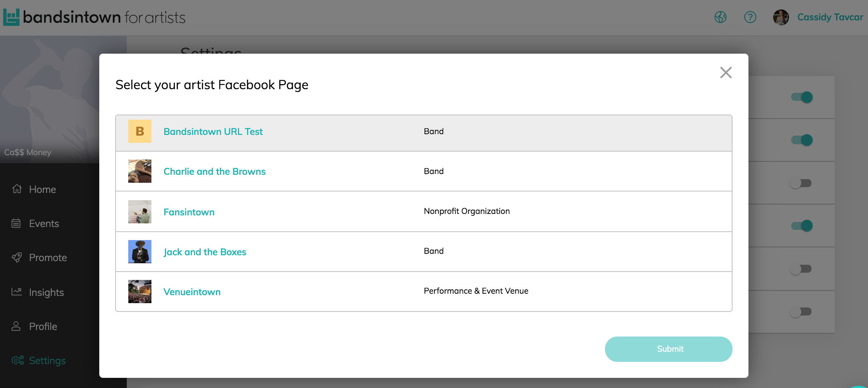
Task: Click the Cassidy Tavcar avatar
Action: click(781, 17)
